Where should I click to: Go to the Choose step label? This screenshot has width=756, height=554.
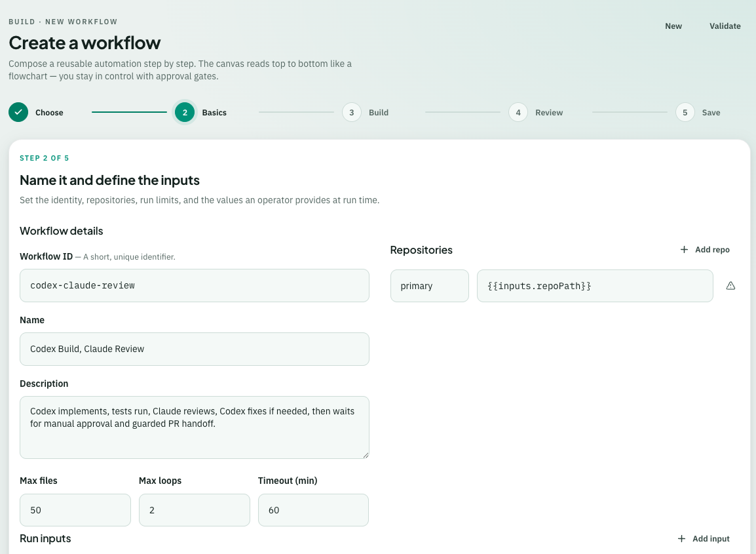click(x=49, y=113)
